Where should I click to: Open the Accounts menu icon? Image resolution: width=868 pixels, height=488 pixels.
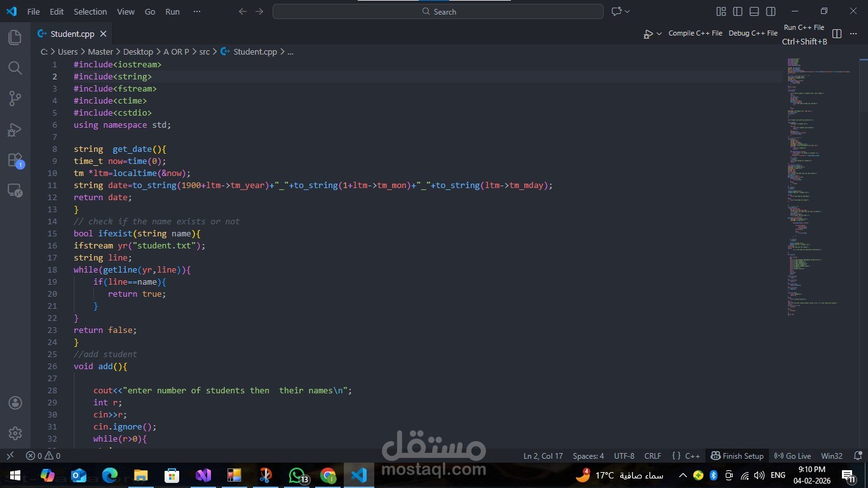(15, 403)
